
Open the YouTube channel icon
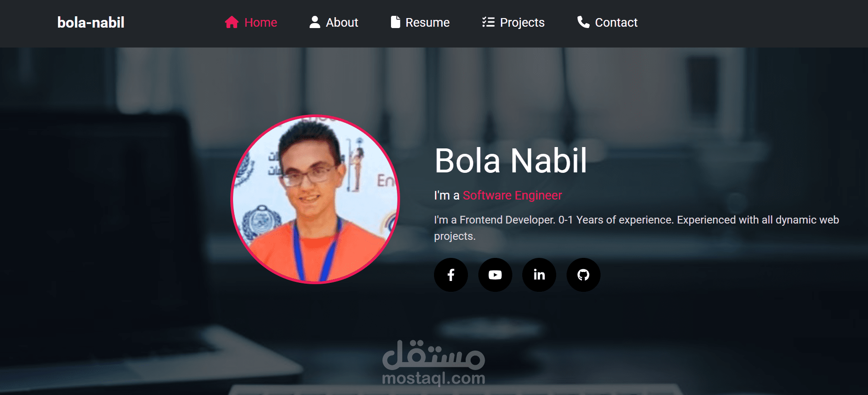(x=495, y=275)
